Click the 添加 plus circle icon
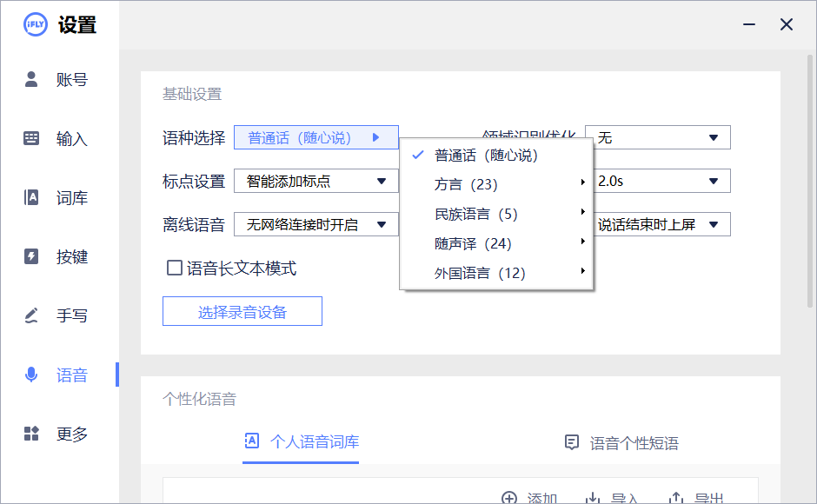817x504 pixels. 509,498
